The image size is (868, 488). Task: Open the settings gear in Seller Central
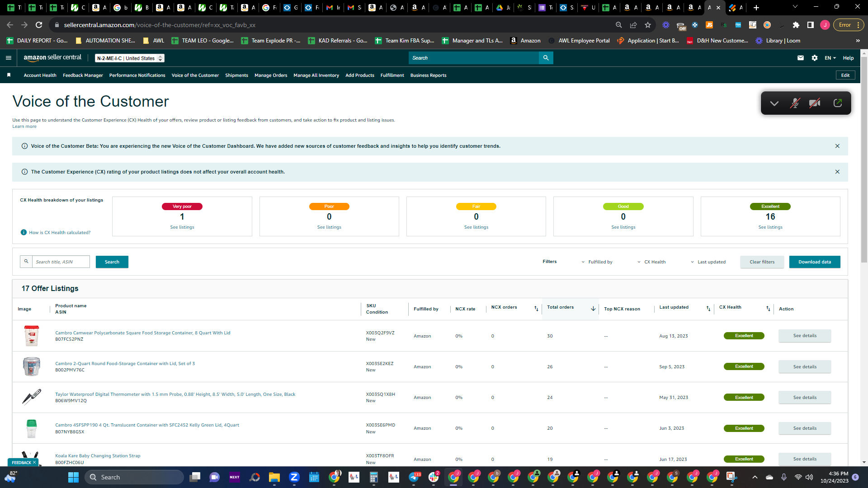814,58
